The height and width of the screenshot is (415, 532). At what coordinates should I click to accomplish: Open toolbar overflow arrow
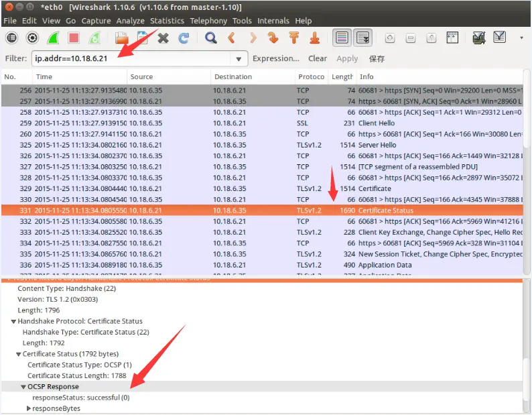click(521, 38)
